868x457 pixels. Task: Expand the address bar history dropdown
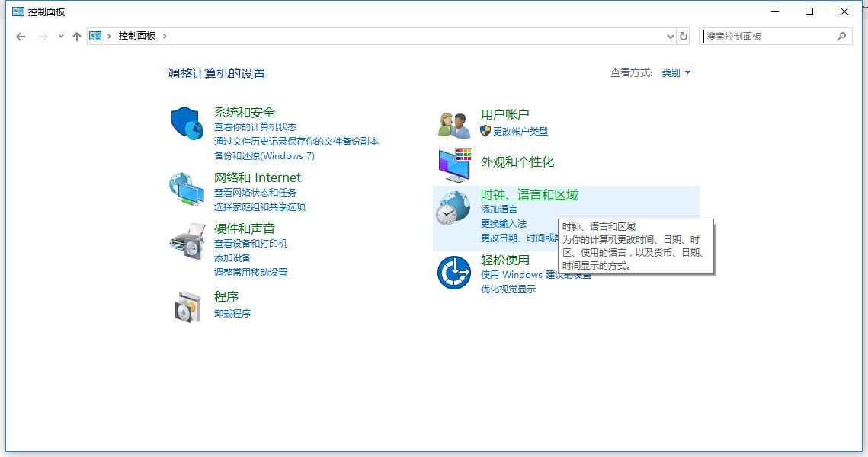[x=670, y=36]
